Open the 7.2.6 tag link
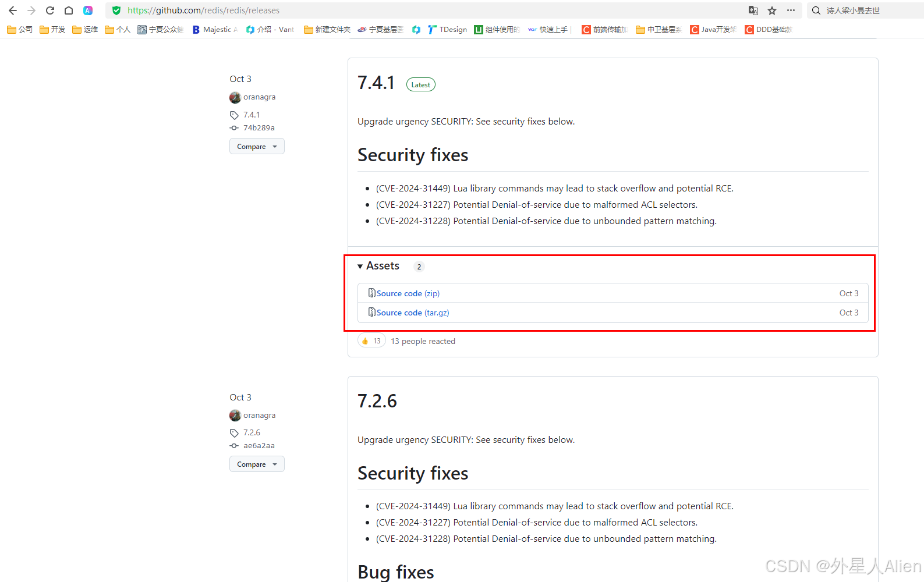 coord(252,432)
